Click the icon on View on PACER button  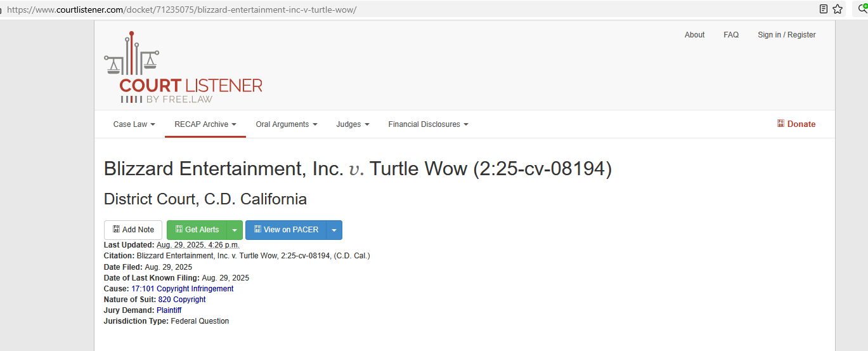click(x=257, y=230)
